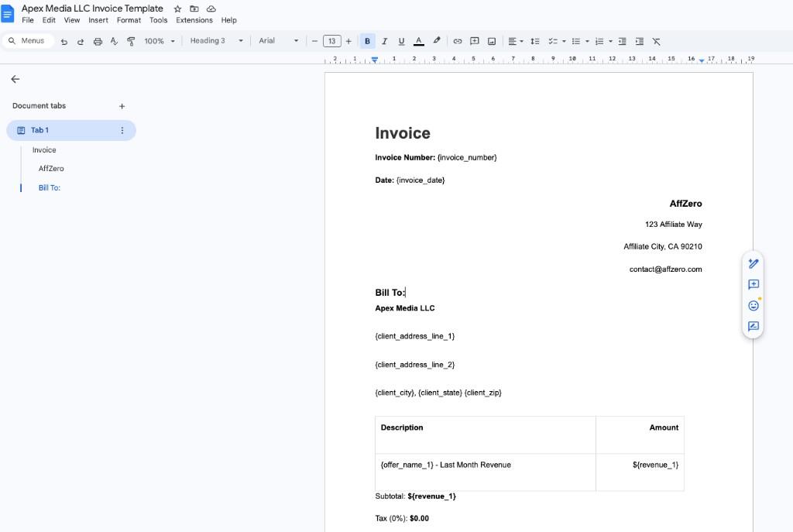
Task: Undo the last action
Action: (64, 42)
